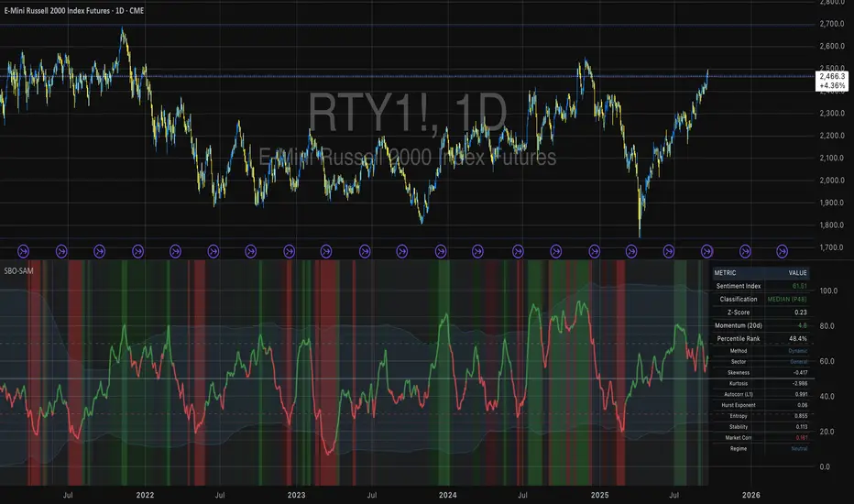Click the 2,000.0 price scale label
Screen dimensions: 854x504
point(832,181)
